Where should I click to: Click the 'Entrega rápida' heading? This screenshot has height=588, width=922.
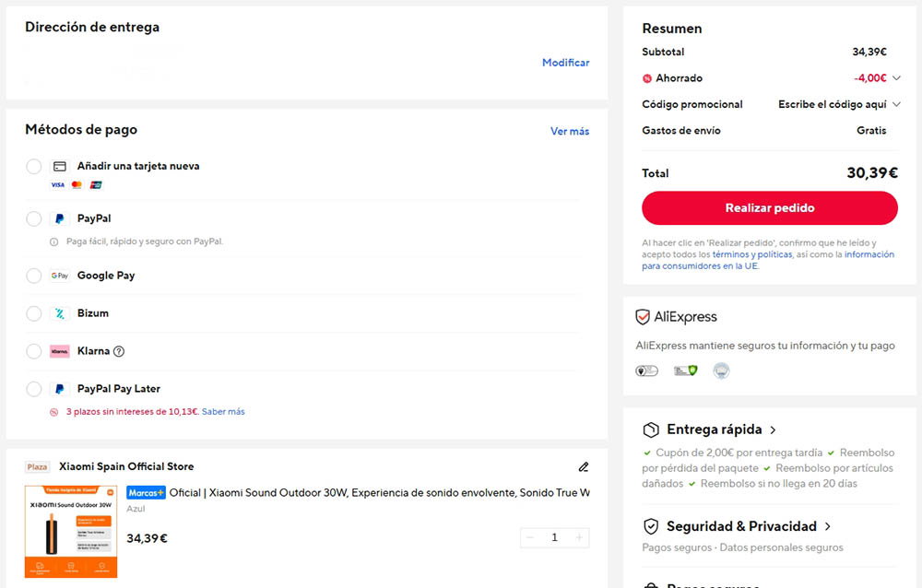coord(714,429)
